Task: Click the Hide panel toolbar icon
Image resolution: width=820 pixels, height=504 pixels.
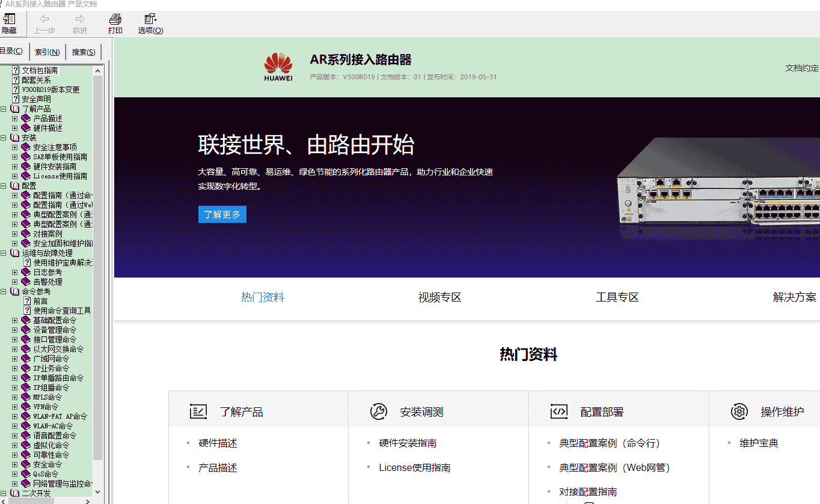Action: coord(9,23)
